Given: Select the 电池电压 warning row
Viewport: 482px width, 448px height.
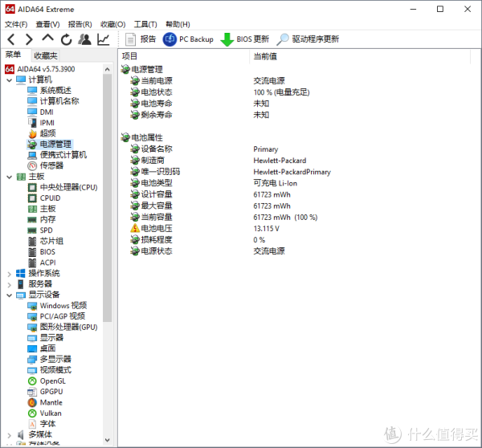Looking at the screenshot, I should pos(205,229).
